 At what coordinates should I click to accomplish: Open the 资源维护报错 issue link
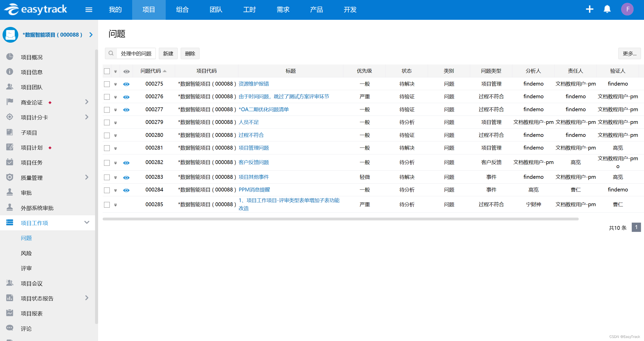tap(254, 84)
